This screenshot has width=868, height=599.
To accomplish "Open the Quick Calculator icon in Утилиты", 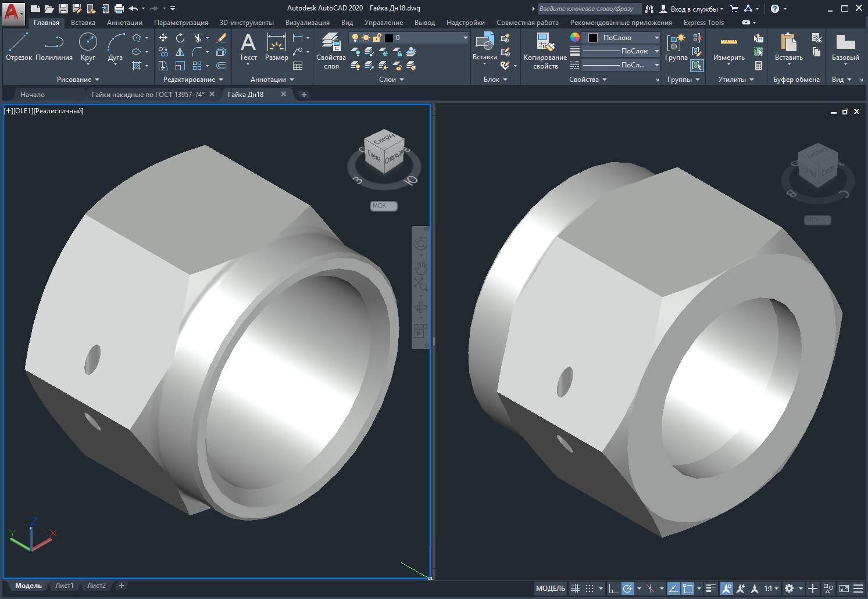I will tap(758, 66).
